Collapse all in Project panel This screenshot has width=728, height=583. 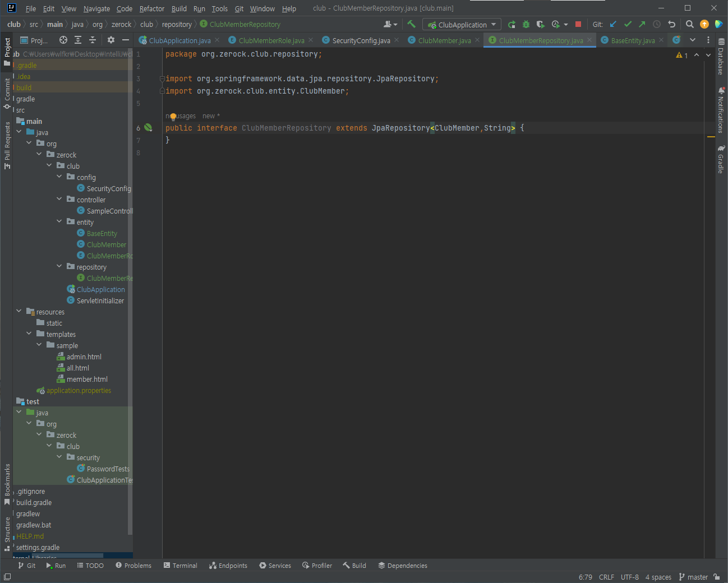click(x=93, y=40)
